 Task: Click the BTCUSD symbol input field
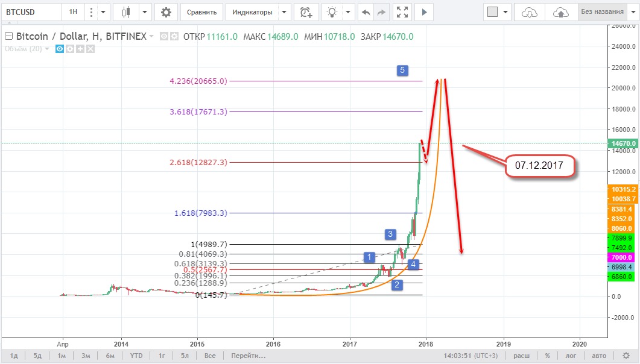pos(30,12)
